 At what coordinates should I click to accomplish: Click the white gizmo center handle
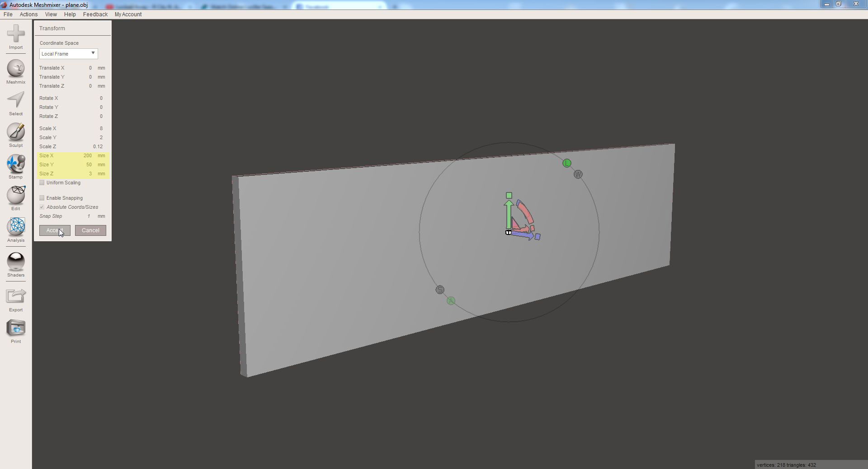508,232
